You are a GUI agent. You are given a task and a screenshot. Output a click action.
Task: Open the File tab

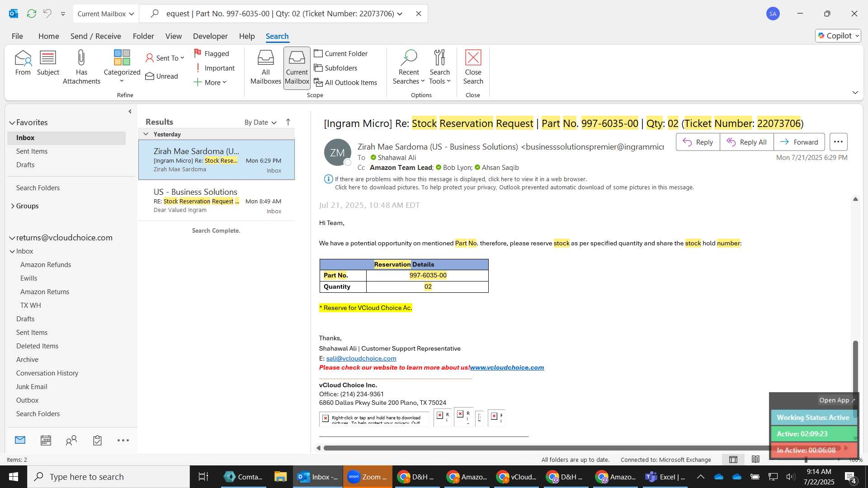[x=17, y=36]
